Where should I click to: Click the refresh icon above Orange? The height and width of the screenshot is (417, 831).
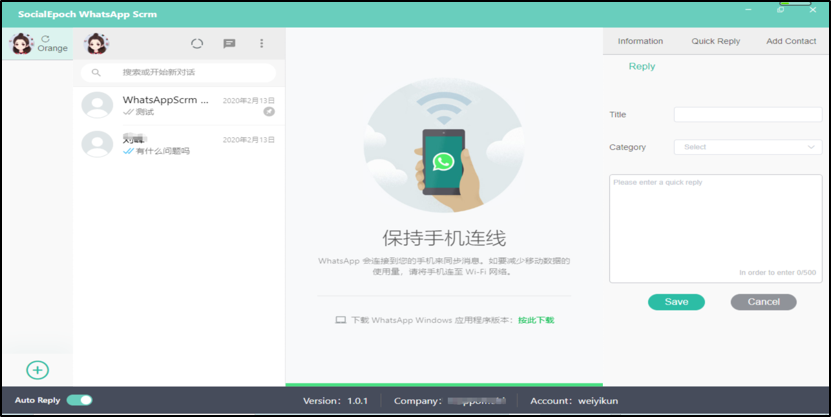(x=46, y=39)
